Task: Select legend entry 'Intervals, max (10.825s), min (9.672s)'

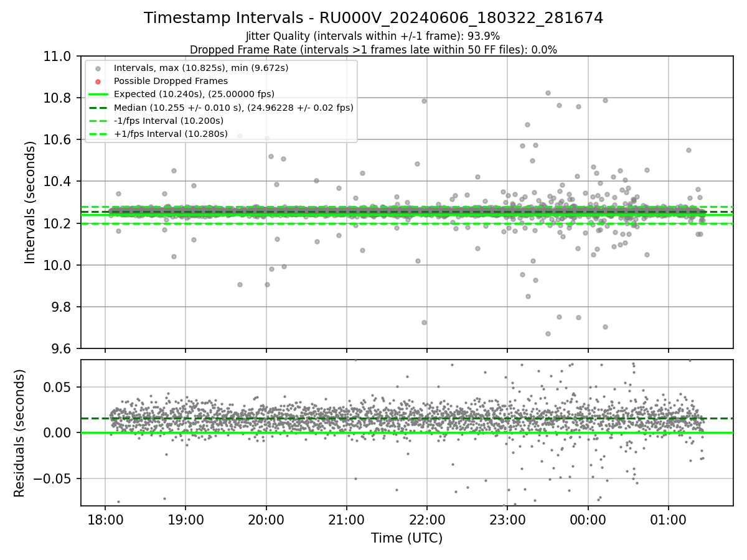Action: tap(201, 68)
